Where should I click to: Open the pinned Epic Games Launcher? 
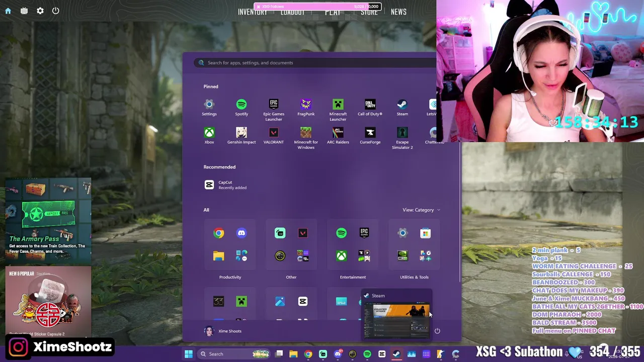[274, 110]
